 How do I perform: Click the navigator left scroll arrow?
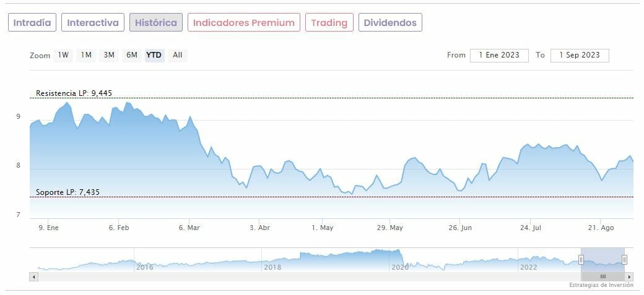(34, 276)
